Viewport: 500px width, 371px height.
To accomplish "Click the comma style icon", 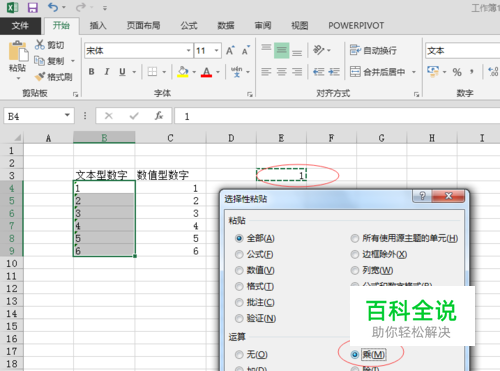I will (472, 72).
